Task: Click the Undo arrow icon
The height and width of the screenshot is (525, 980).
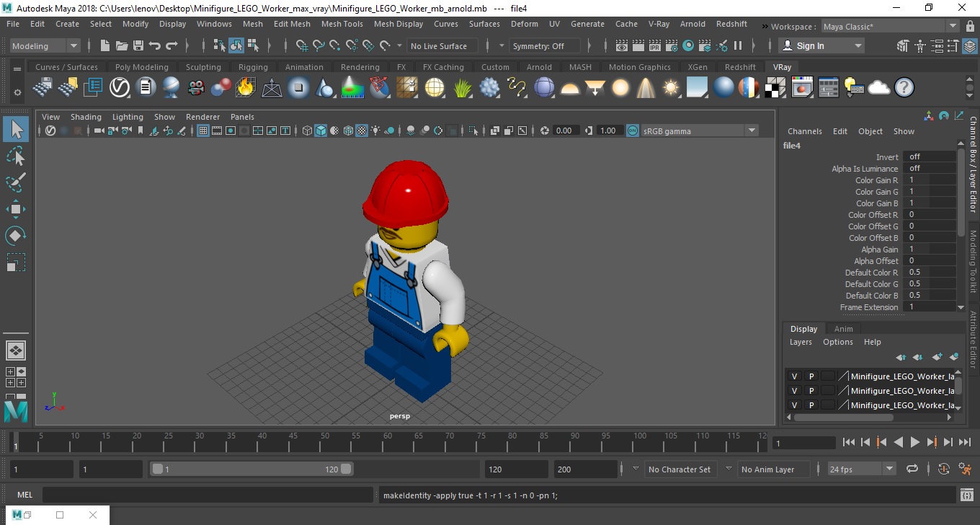Action: click(x=155, y=46)
